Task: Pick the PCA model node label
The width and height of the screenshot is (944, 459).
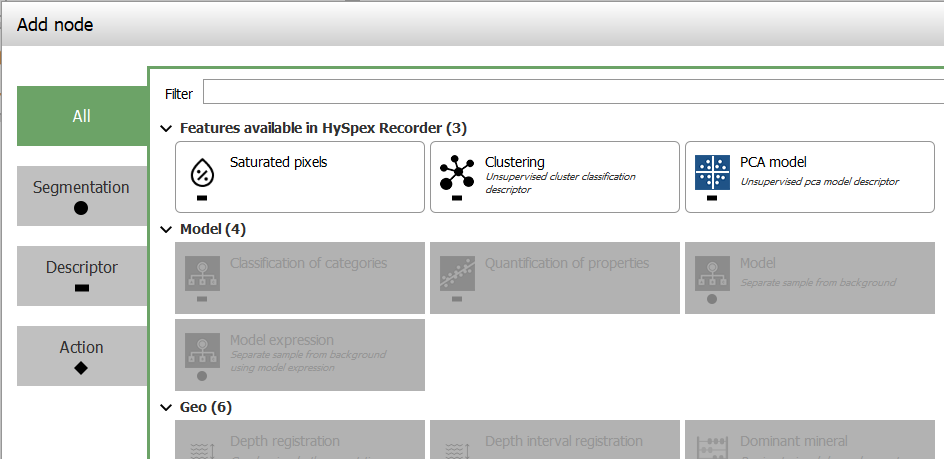Action: (x=773, y=162)
